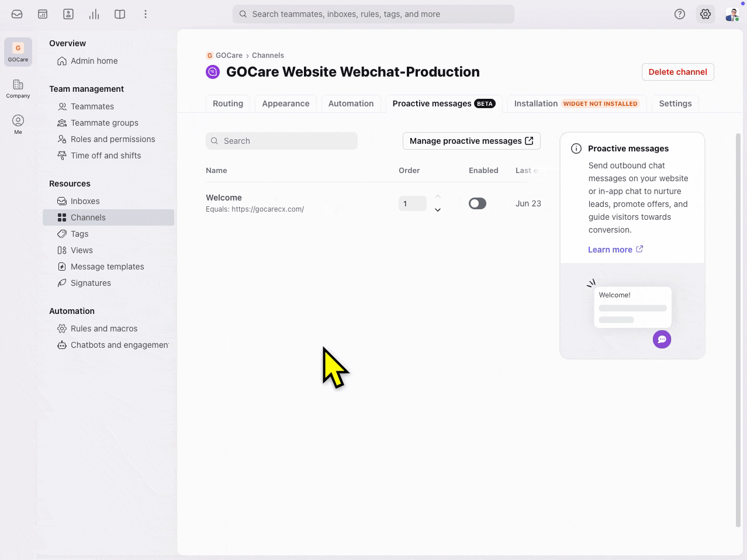Click the Channels breadcrumb link

pos(268,56)
